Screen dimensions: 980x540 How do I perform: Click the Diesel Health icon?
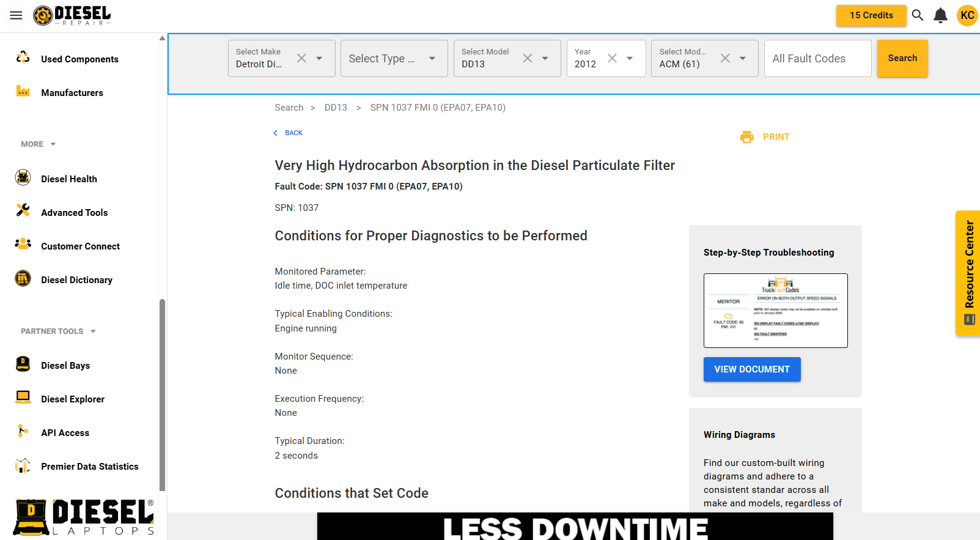tap(23, 177)
